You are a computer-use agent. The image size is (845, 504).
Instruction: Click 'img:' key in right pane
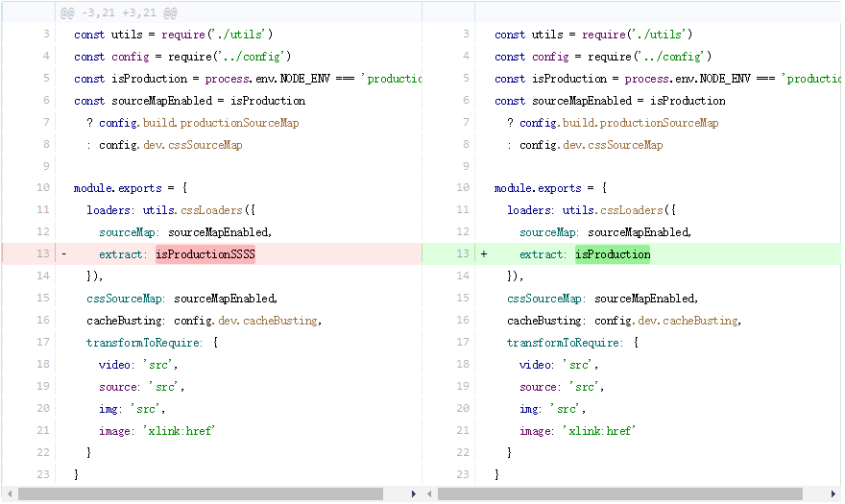tap(531, 409)
